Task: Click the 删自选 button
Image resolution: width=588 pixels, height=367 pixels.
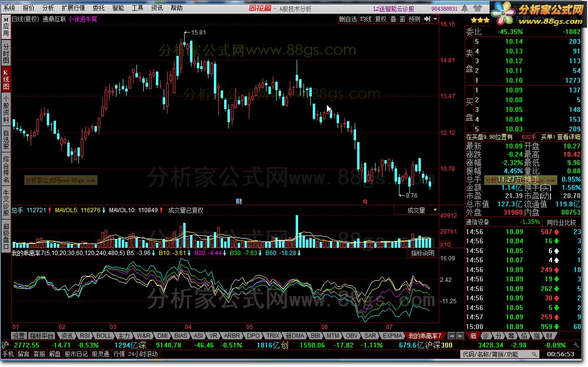Action: tap(348, 19)
